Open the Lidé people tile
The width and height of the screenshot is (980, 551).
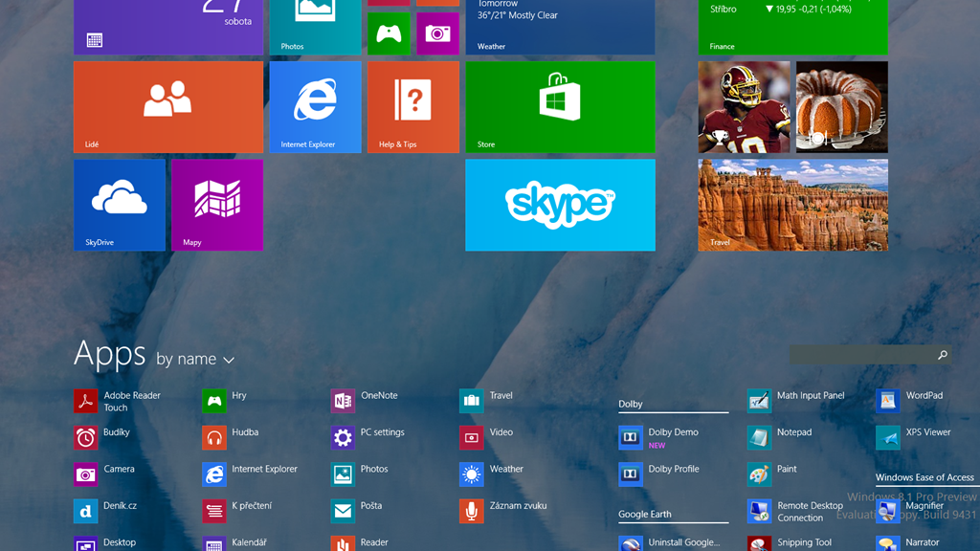pos(168,106)
